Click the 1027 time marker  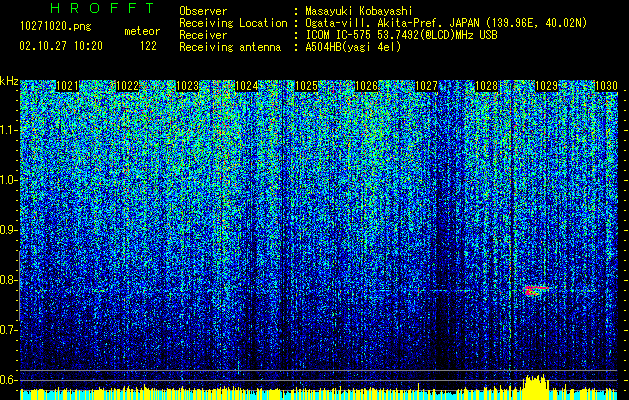point(426,86)
